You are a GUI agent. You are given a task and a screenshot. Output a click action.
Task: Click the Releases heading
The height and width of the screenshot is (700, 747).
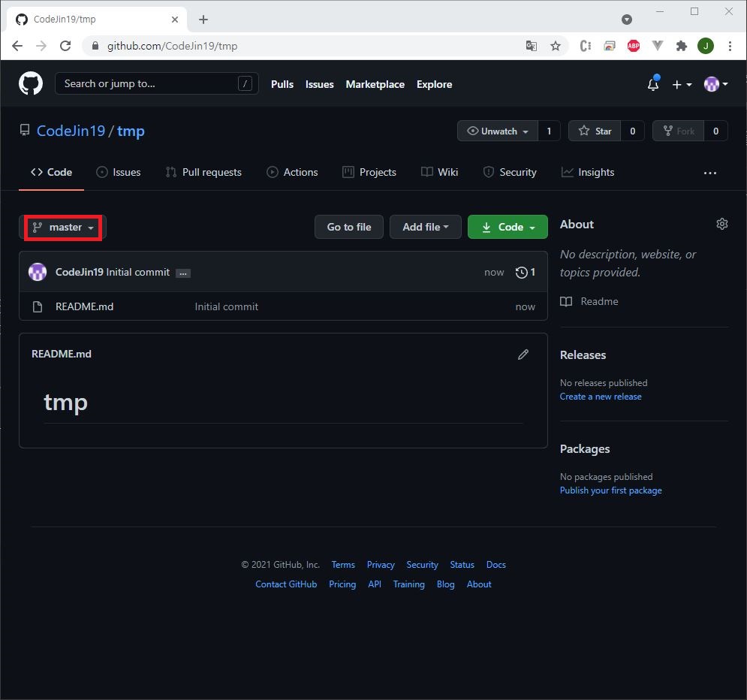(x=583, y=355)
